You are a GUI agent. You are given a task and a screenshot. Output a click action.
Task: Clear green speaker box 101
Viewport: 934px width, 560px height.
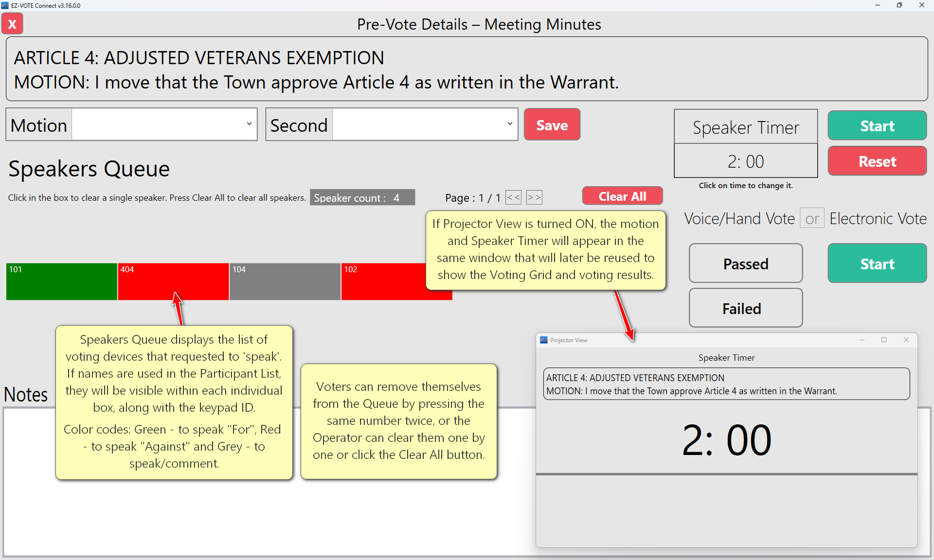61,282
